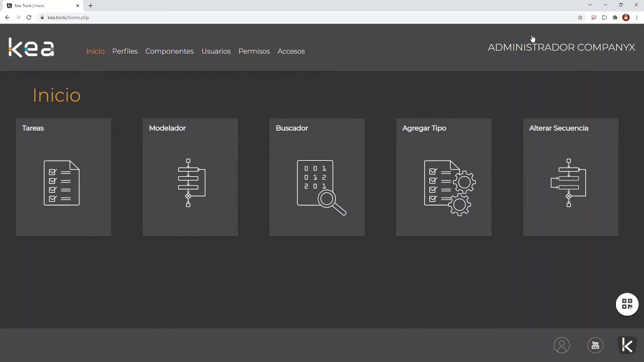Go to Perfiles menu item
644x362 pixels.
tap(125, 51)
